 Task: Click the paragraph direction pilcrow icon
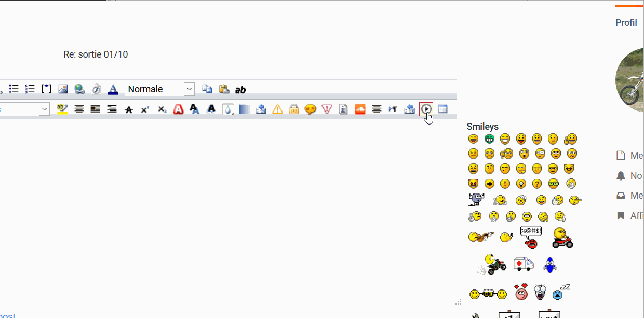tap(393, 109)
